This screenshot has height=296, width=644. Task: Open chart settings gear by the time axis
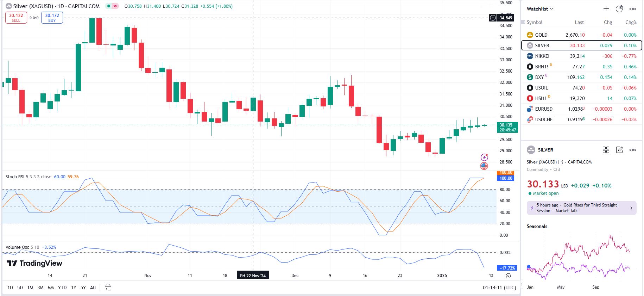tap(508, 276)
